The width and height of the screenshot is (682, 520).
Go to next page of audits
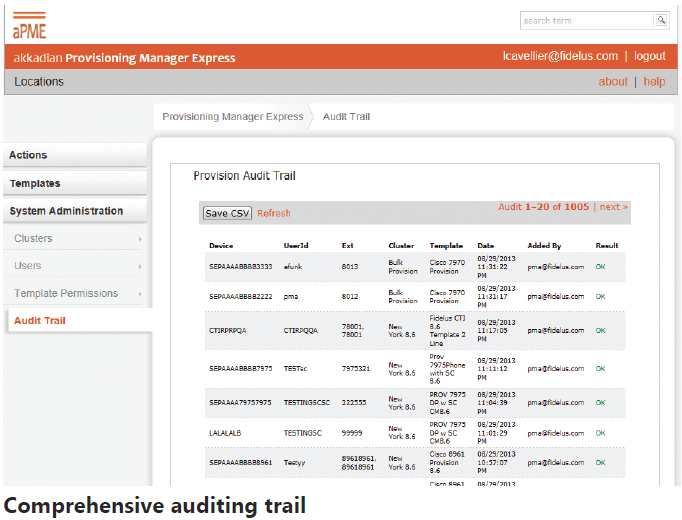[x=613, y=207]
